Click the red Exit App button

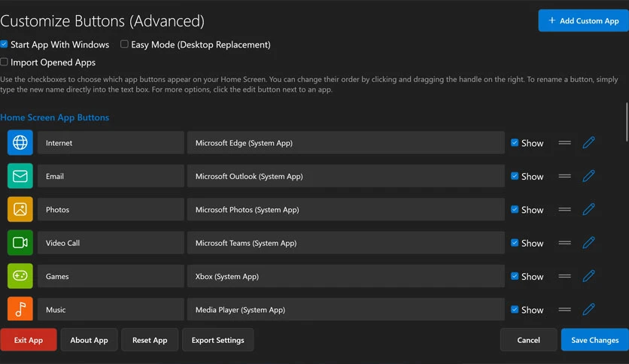(29, 340)
